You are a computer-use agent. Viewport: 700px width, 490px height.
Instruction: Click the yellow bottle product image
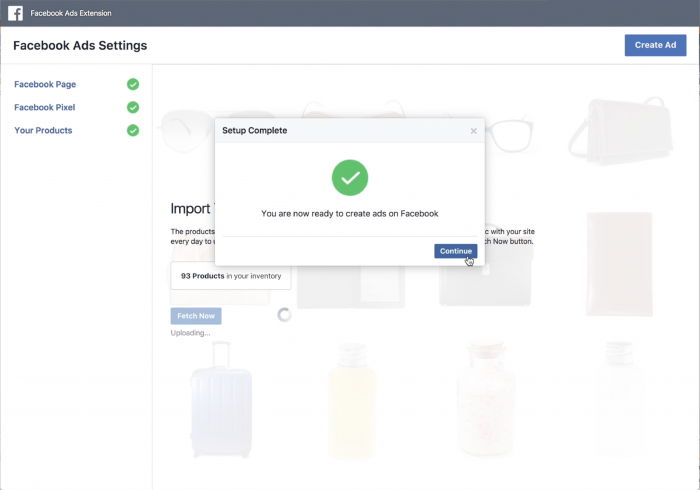pos(352,401)
